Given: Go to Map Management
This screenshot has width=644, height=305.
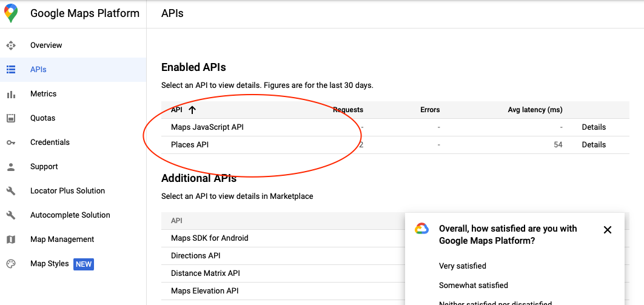Looking at the screenshot, I should coord(62,239).
